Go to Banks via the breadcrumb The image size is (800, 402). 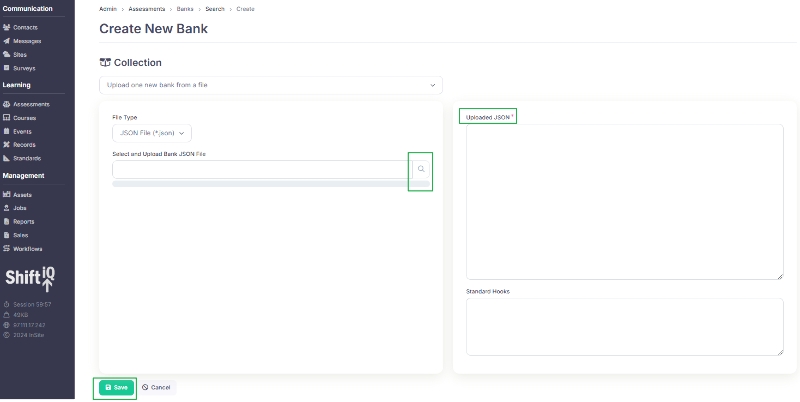click(185, 8)
